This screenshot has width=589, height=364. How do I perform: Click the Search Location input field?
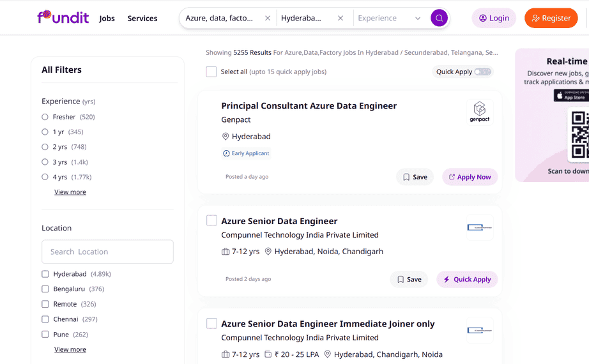(107, 252)
